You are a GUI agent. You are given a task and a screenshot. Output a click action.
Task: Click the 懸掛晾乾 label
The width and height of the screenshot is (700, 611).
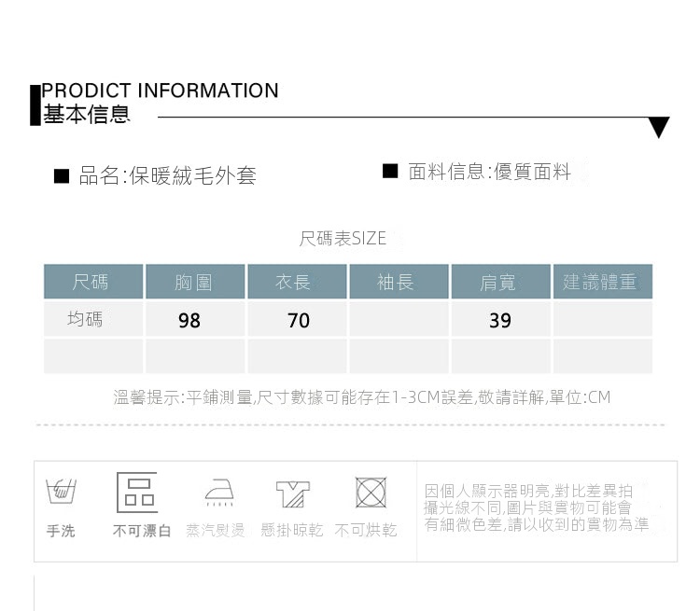pos(292,530)
